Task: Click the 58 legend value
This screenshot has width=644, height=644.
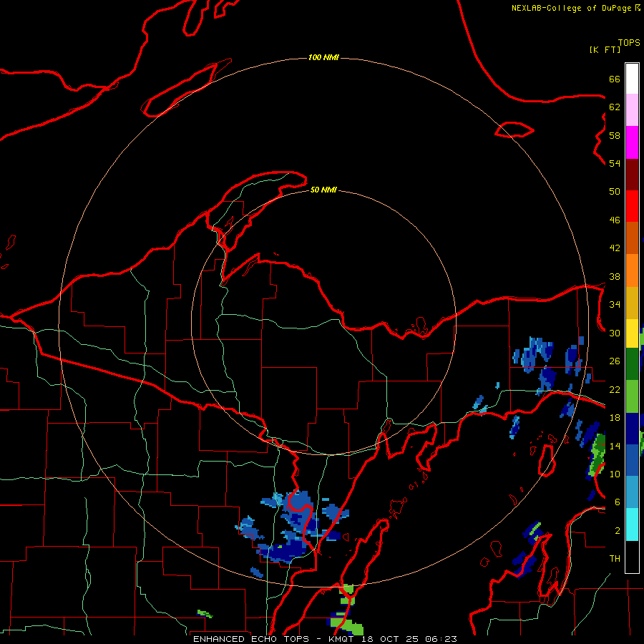Action: click(615, 135)
